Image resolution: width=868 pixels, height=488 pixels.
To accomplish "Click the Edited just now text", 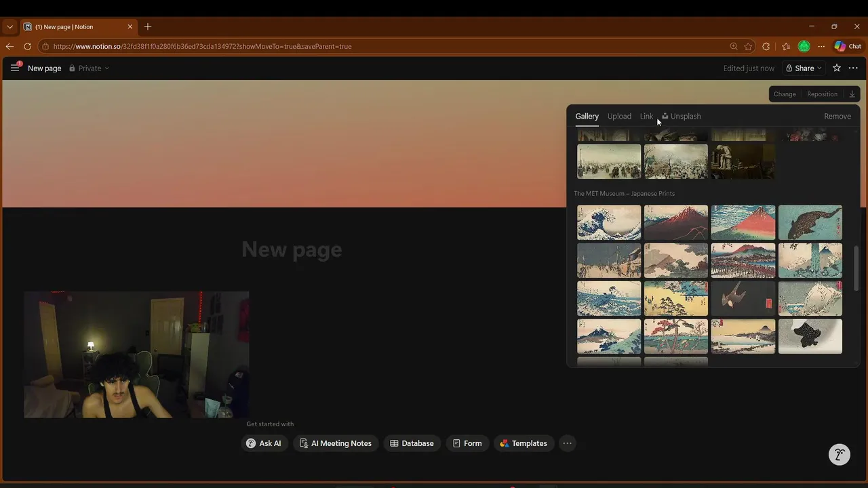I will [749, 68].
